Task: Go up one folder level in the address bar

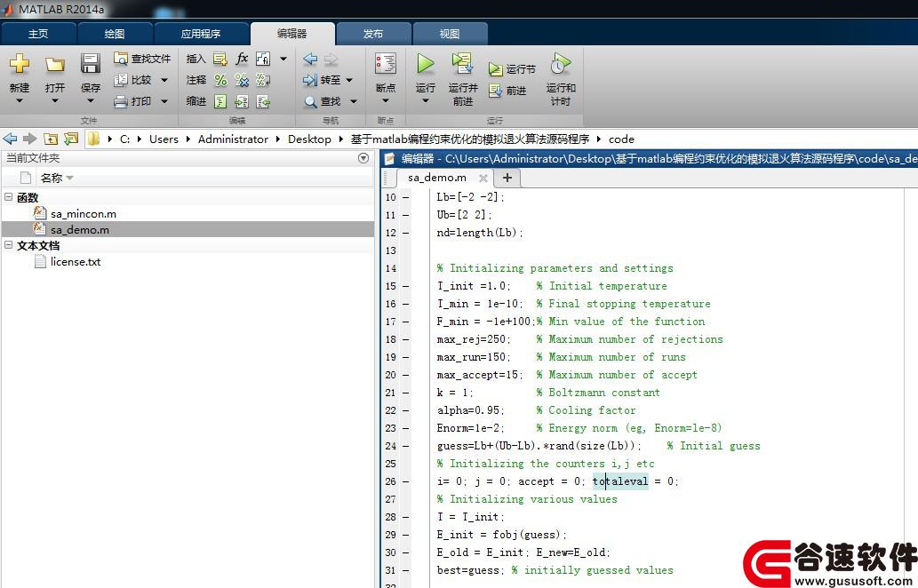Action: [51, 139]
